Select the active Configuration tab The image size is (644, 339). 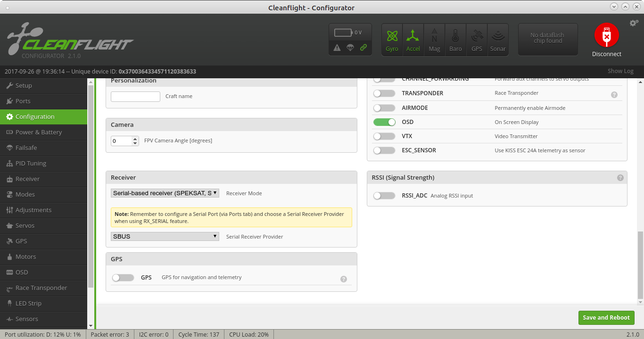[43, 116]
